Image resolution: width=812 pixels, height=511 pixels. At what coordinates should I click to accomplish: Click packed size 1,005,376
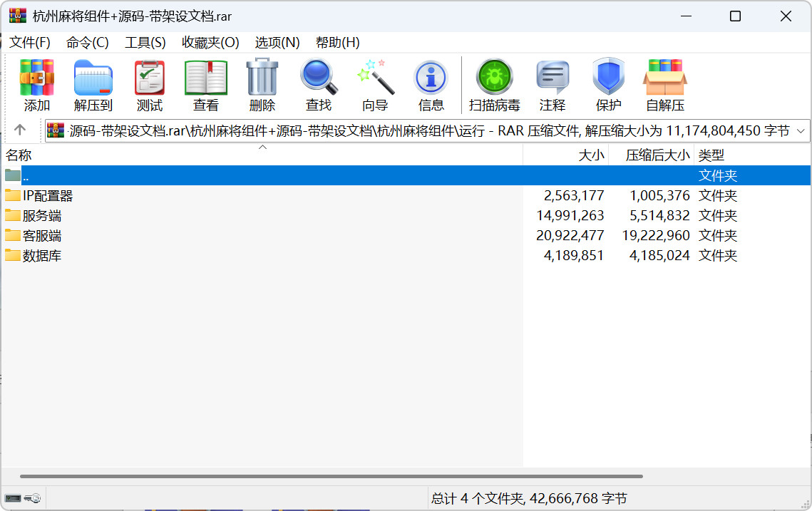659,196
